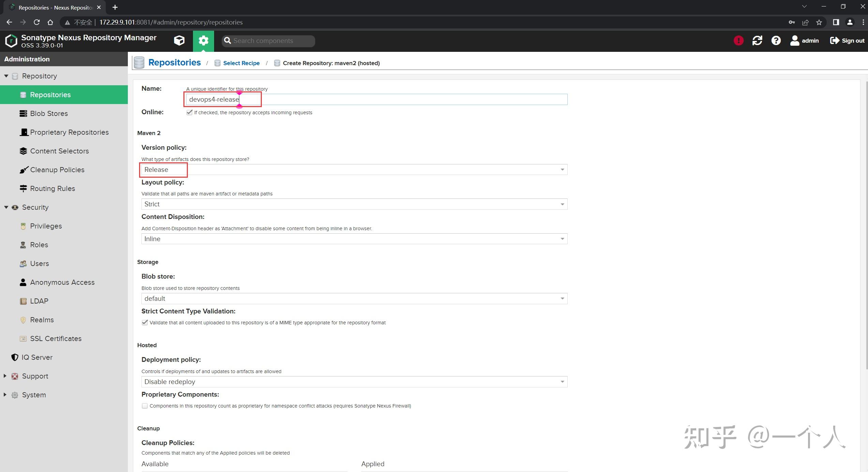The height and width of the screenshot is (472, 868).
Task: Open Blob Stores in sidebar
Action: point(49,114)
